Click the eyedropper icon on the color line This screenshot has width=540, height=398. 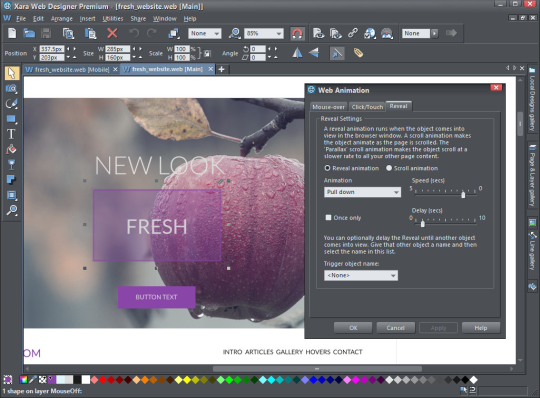33,380
